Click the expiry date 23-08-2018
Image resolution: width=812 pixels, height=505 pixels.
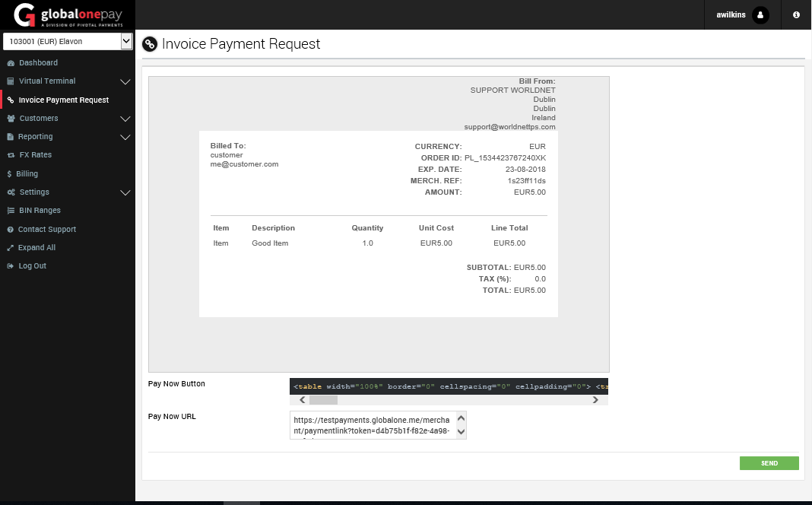click(525, 170)
